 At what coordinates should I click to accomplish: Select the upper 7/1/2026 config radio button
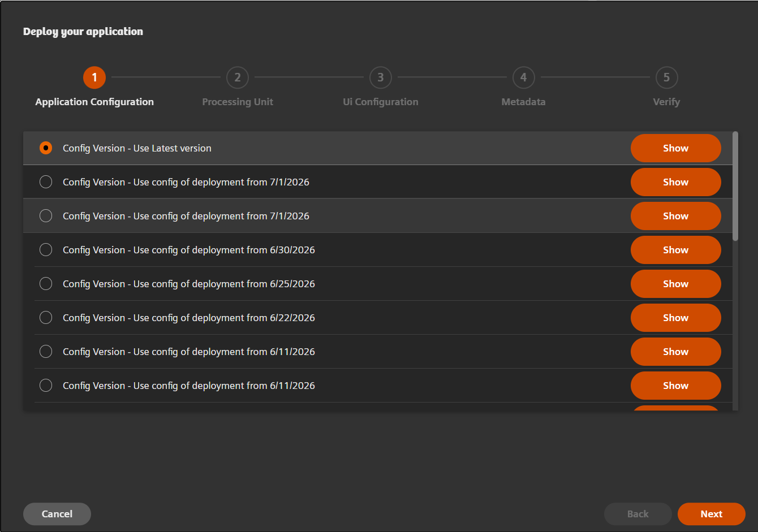[x=46, y=182]
